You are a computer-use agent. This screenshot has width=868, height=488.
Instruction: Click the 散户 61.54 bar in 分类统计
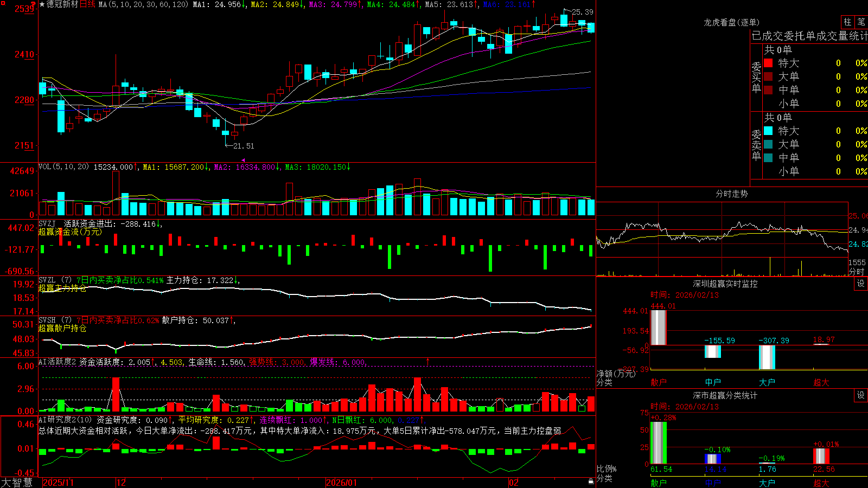(x=659, y=443)
